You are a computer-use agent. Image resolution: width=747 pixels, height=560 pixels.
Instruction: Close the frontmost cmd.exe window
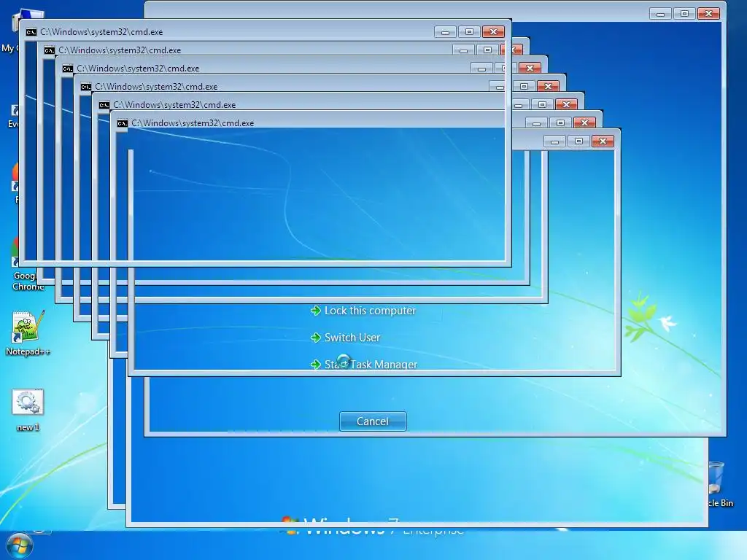(494, 32)
